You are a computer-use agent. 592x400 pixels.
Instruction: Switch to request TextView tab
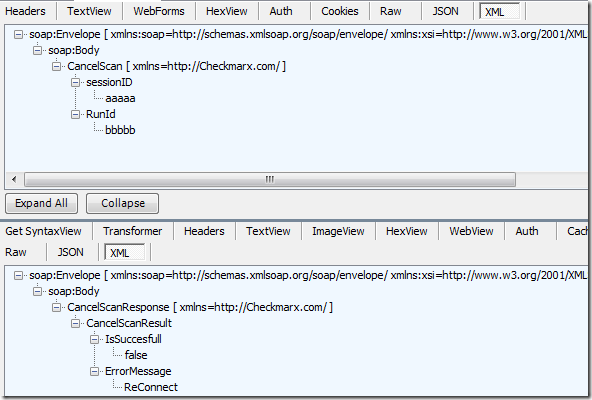tap(89, 11)
